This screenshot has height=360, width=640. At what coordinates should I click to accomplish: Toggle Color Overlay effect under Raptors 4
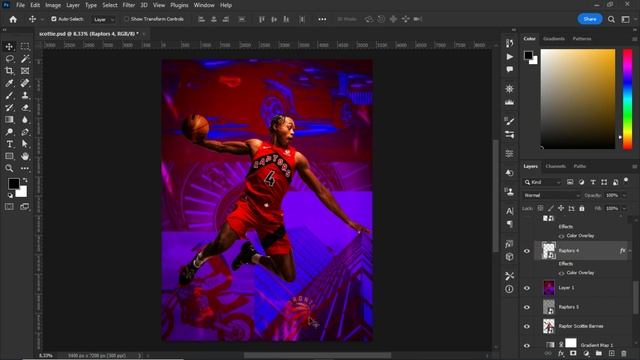561,273
